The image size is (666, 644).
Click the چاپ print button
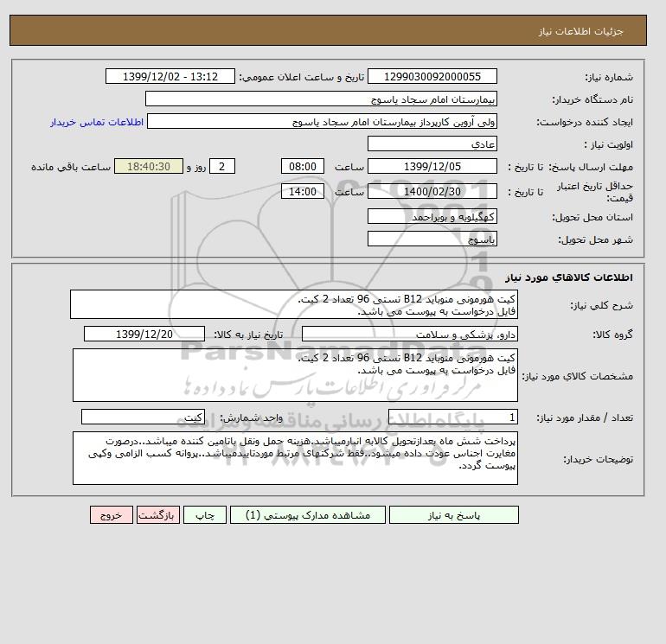pos(205,515)
